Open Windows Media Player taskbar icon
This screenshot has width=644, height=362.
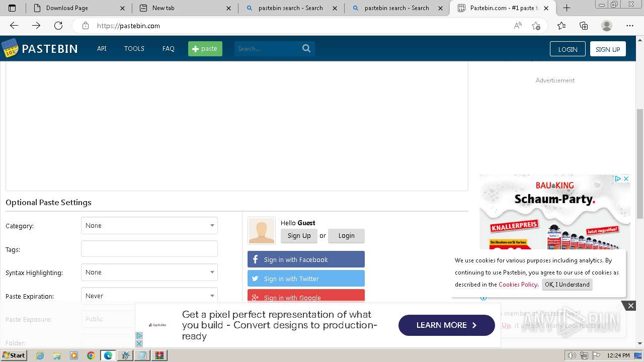pos(74,355)
